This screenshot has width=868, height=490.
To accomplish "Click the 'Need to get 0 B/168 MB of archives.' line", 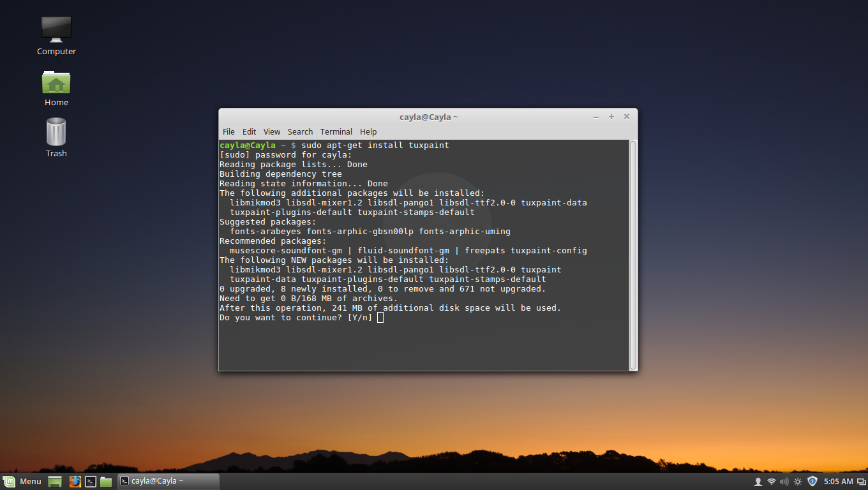I will coord(309,298).
